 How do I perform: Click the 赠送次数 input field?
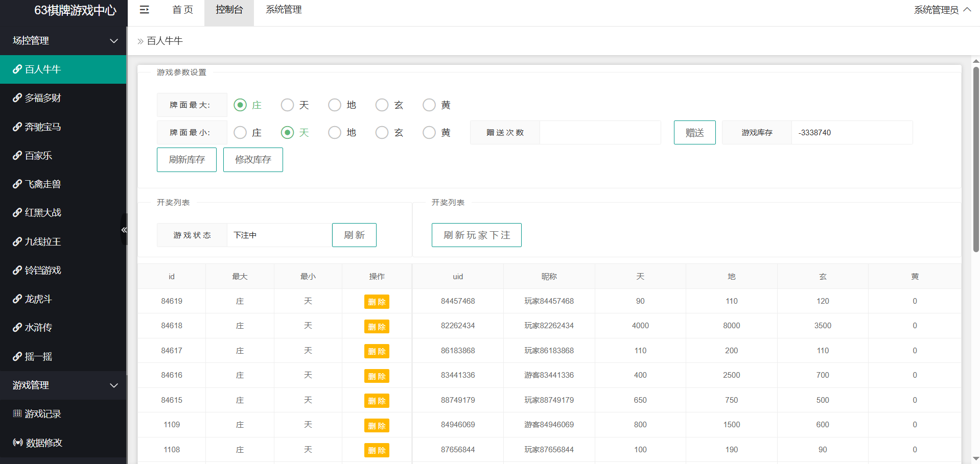[x=600, y=133]
